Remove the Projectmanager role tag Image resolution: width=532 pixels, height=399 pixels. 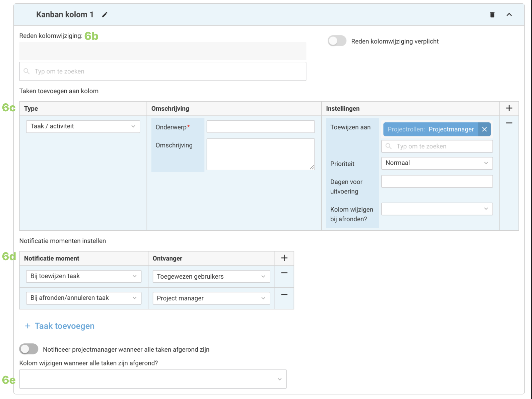[484, 129]
